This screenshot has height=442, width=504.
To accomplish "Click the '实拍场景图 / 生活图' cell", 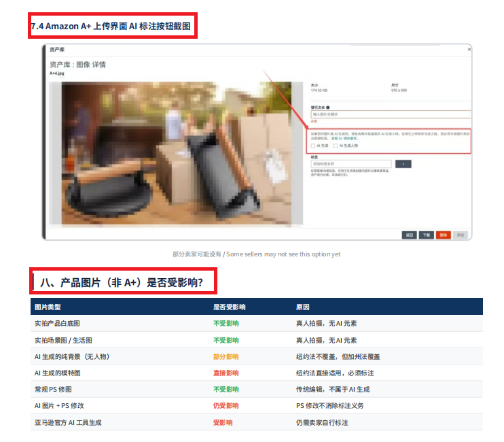I will click(63, 341).
